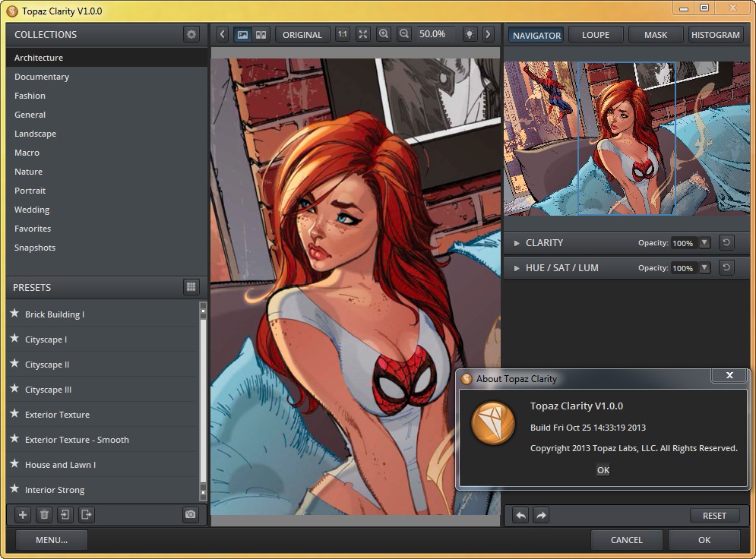The height and width of the screenshot is (559, 756).
Task: Select the Landscape collection
Action: coord(106,134)
